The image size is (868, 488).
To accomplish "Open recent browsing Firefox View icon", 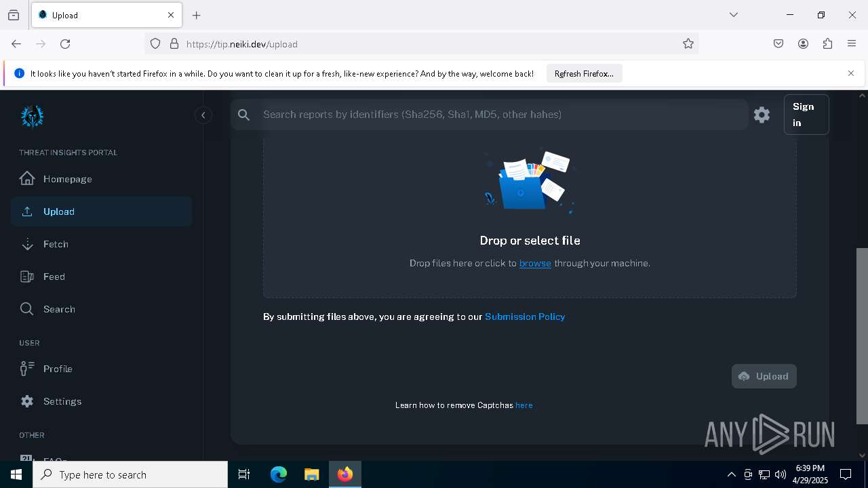I will pyautogui.click(x=14, y=15).
